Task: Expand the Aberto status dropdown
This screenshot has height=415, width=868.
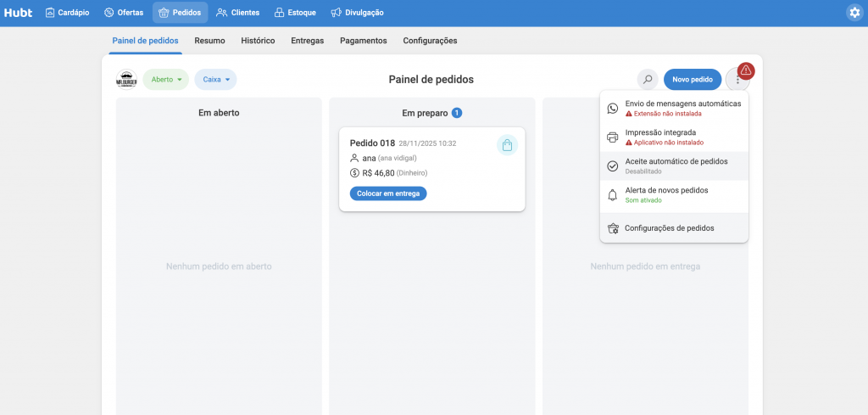Action: [166, 80]
